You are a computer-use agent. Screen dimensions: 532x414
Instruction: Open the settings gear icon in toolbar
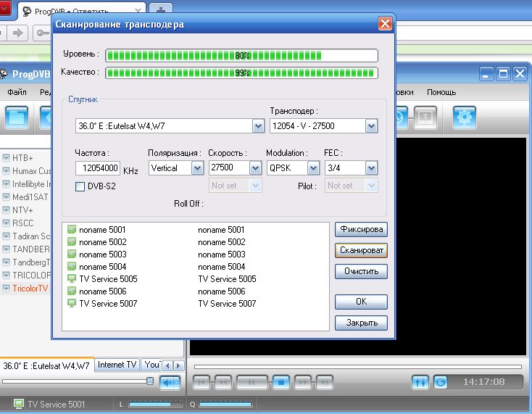coord(464,117)
